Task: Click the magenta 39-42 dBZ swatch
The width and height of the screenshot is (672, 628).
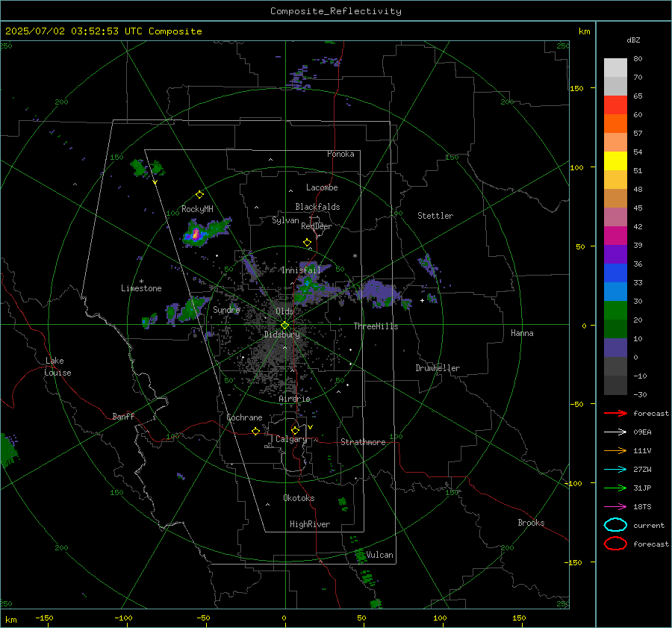Action: (x=615, y=236)
